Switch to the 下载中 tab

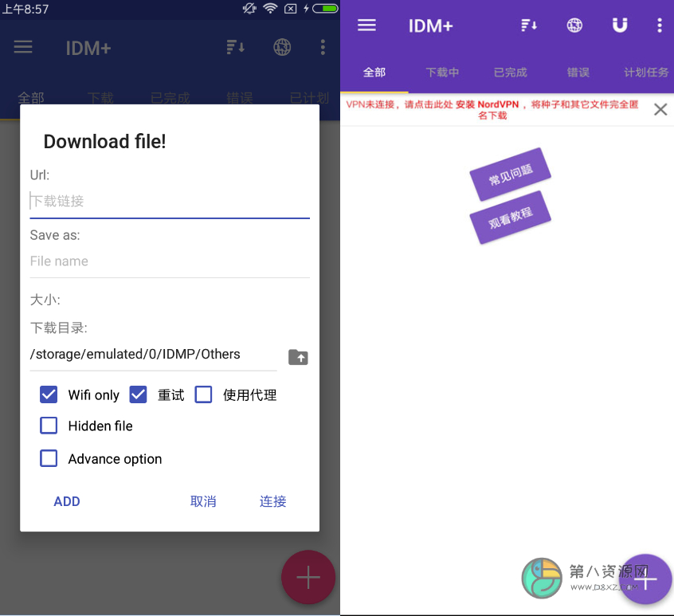click(442, 73)
